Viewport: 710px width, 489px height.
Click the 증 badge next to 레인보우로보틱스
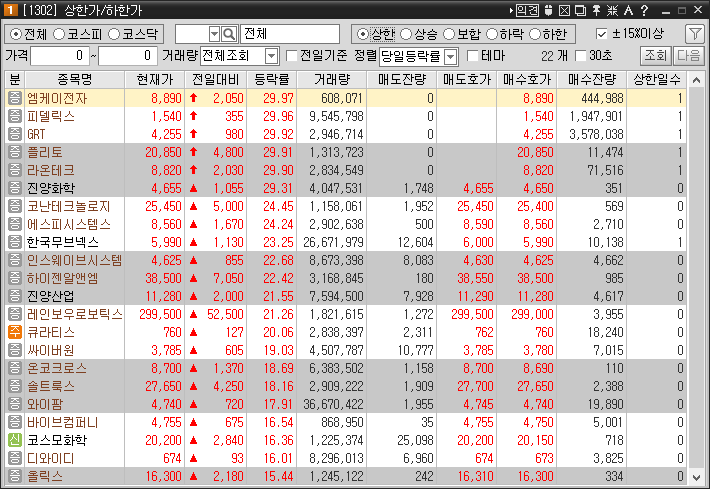[14, 314]
